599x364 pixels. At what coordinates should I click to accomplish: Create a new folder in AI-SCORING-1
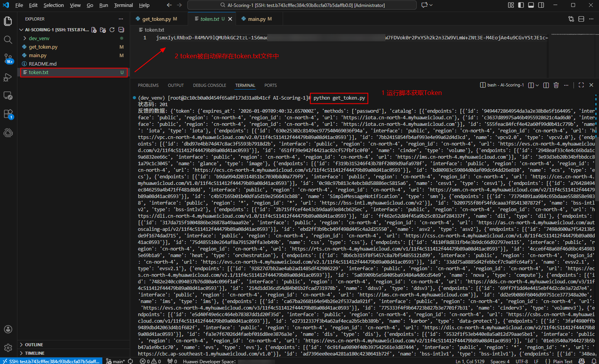(103, 30)
